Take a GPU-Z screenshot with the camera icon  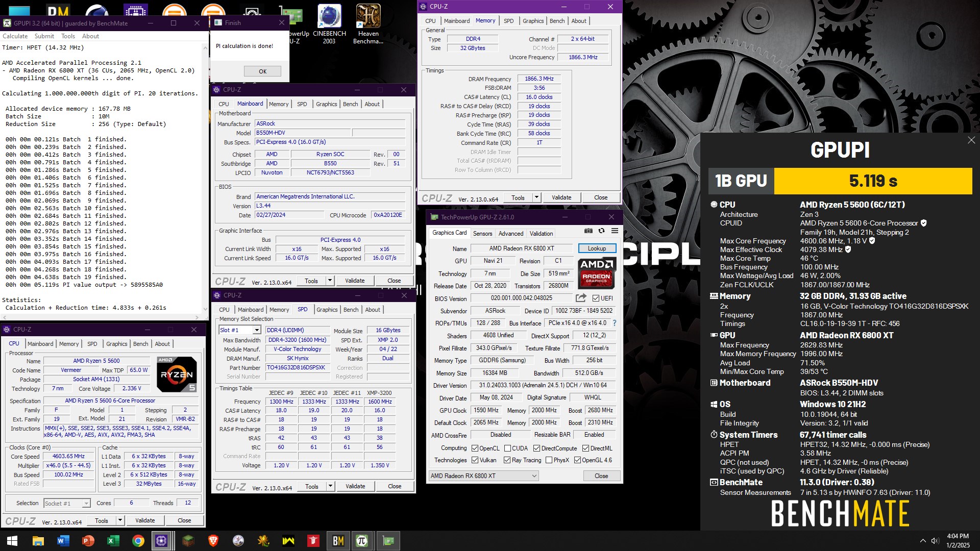[x=589, y=231]
